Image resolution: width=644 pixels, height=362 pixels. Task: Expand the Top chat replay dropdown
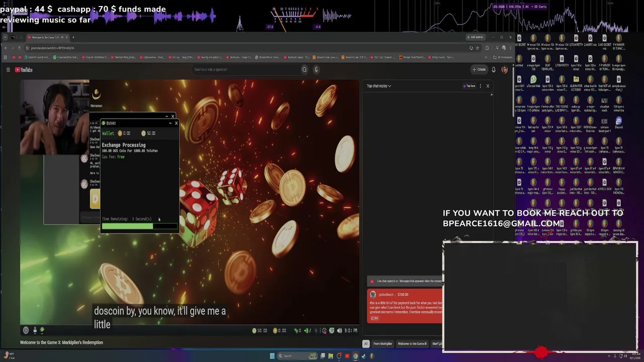click(379, 86)
